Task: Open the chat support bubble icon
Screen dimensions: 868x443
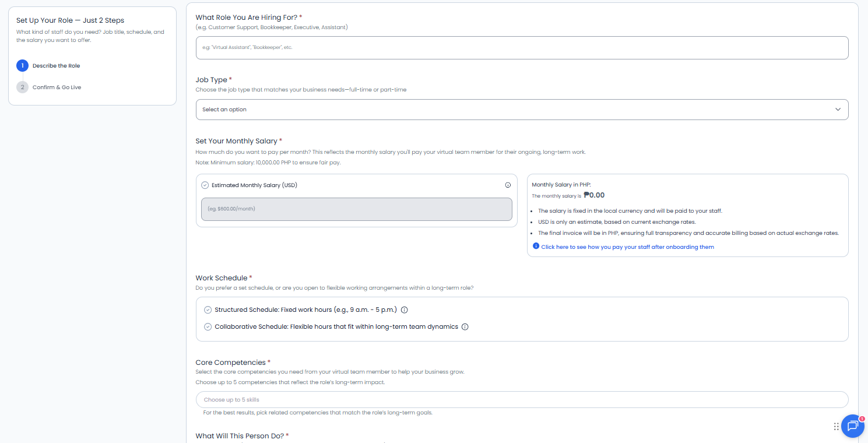Action: click(852, 426)
